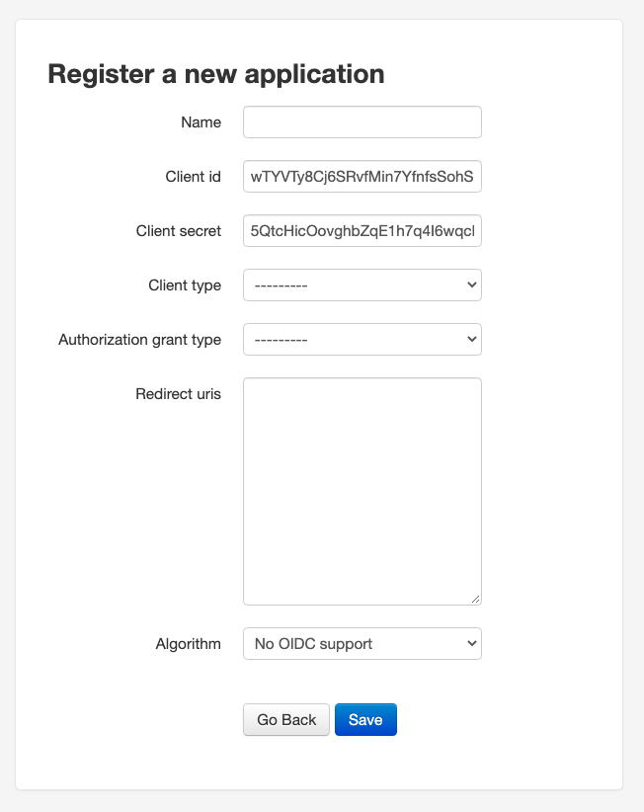Screen dimensions: 644x812
Task: Expand the Authorization grant type chevron
Action: 471,339
